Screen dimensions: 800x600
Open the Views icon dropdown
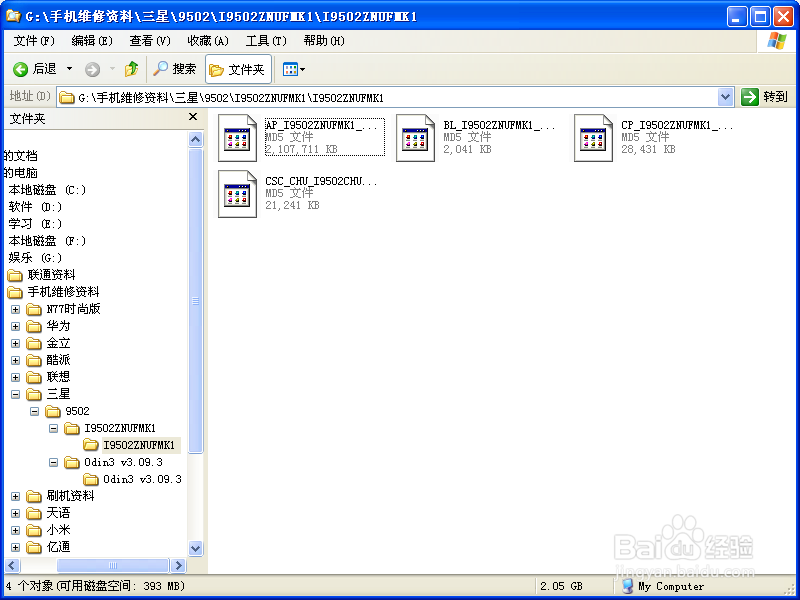click(x=294, y=69)
